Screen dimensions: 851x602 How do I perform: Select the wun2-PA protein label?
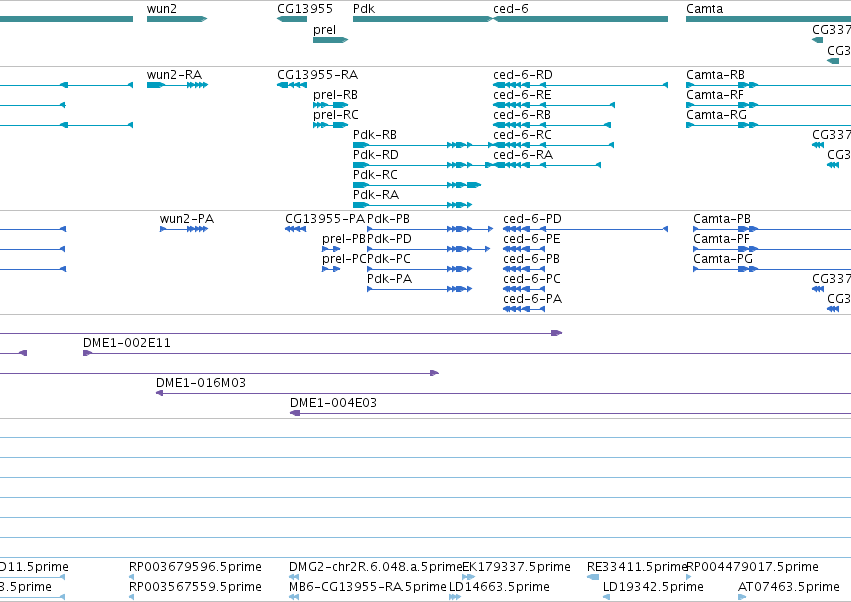click(187, 219)
